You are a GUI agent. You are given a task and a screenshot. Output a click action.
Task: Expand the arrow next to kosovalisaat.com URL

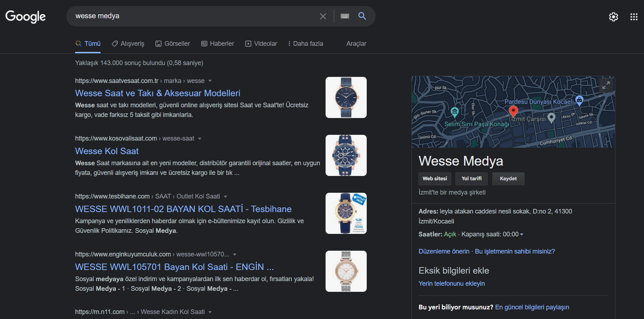click(200, 139)
